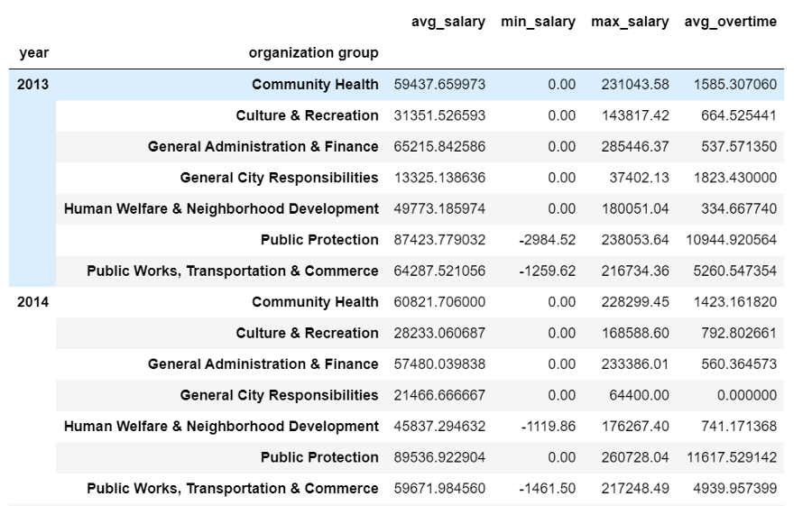812x506 pixels.
Task: Click the year index header
Action: (34, 53)
